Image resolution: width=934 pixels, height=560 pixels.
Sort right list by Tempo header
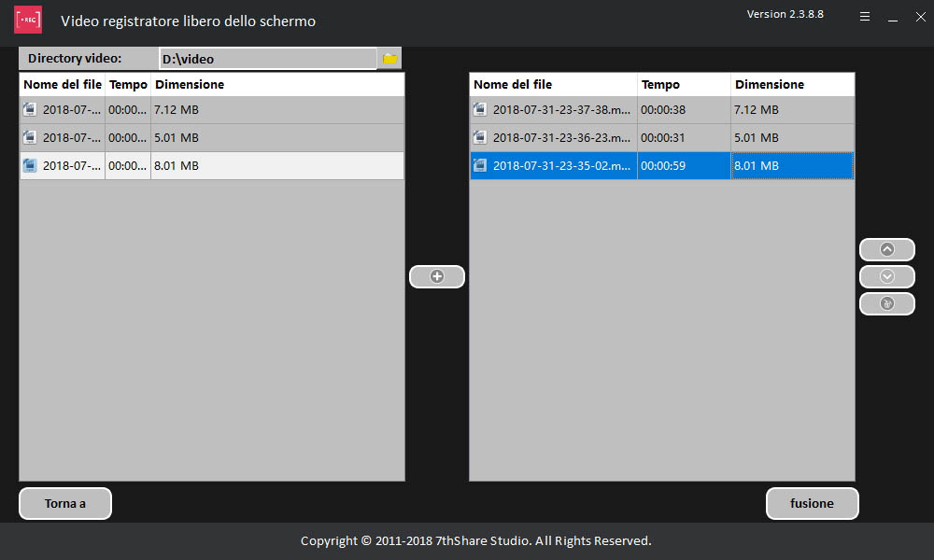(x=684, y=85)
